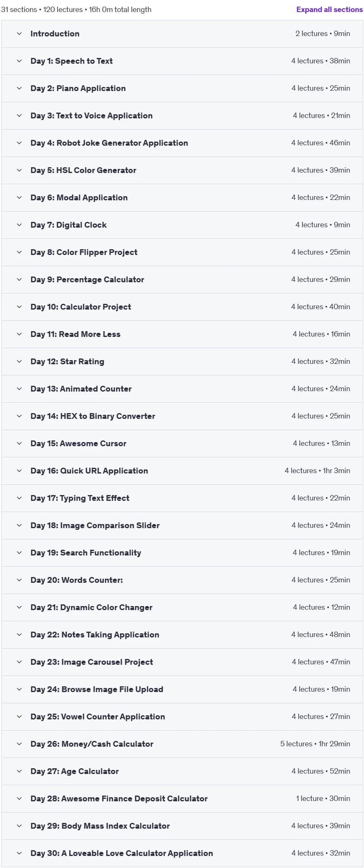Open Day 16: Quick URL Application section title

(x=89, y=471)
